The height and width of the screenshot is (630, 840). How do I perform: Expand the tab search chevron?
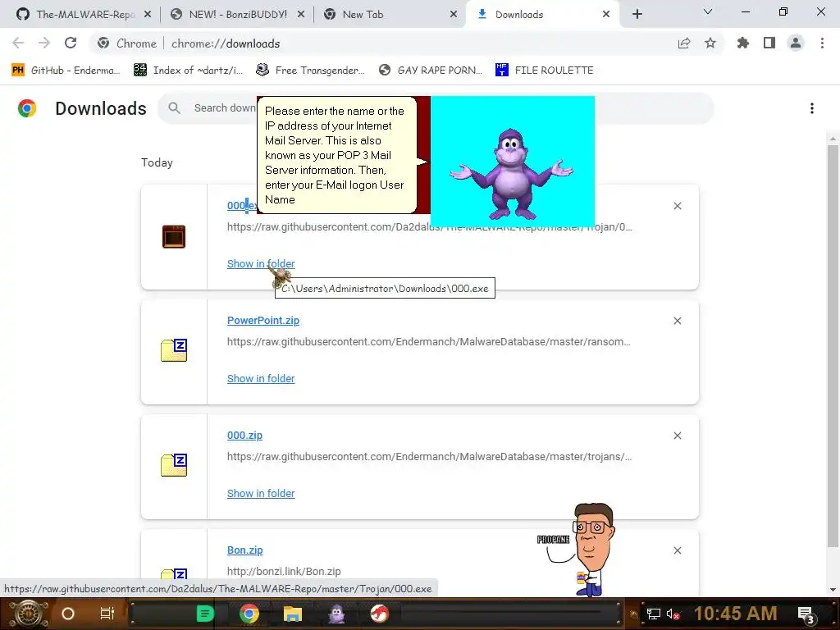(x=708, y=11)
